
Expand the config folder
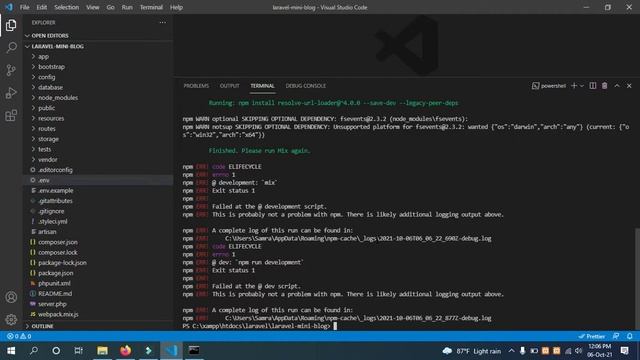click(98, 77)
